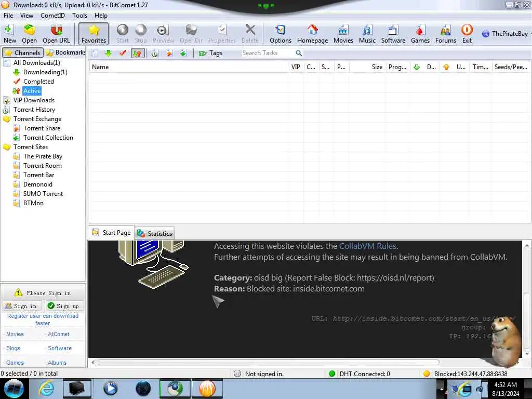Go to Homepage via toolbar icon
Image resolution: width=532 pixels, height=399 pixels.
(312, 34)
